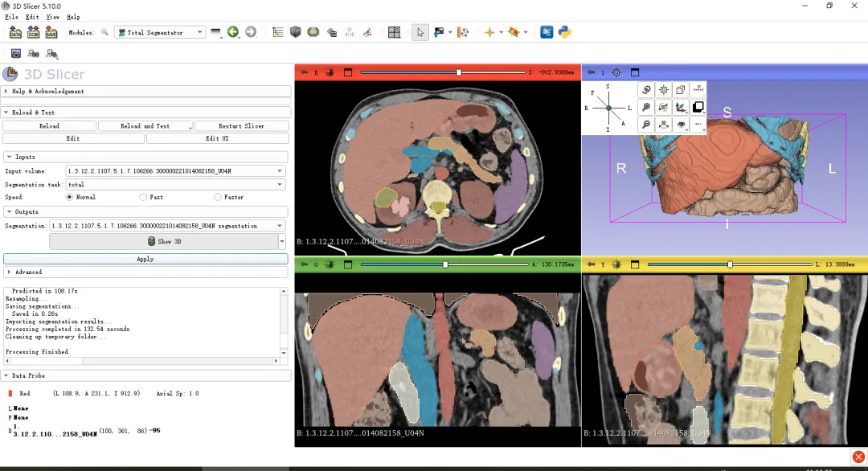This screenshot has width=868, height=471.
Task: Click the Show 3D button
Action: pos(164,241)
